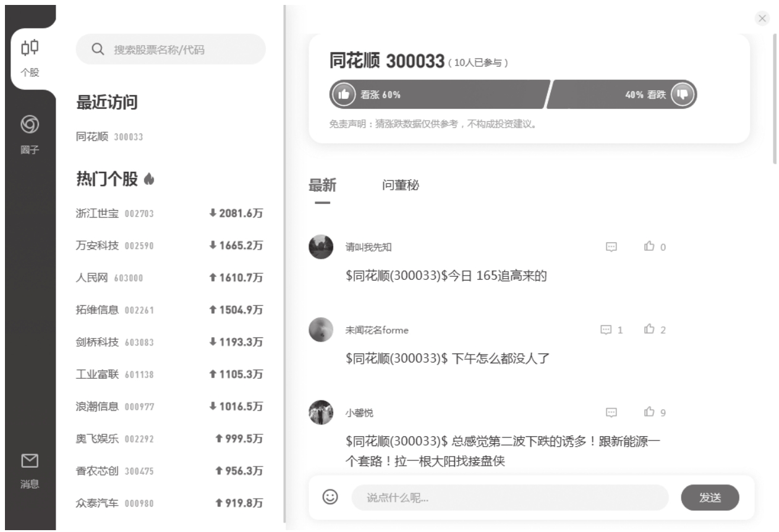This screenshot has width=779, height=532.
Task: Open post 今日 165追高来的
Action: [x=446, y=276]
